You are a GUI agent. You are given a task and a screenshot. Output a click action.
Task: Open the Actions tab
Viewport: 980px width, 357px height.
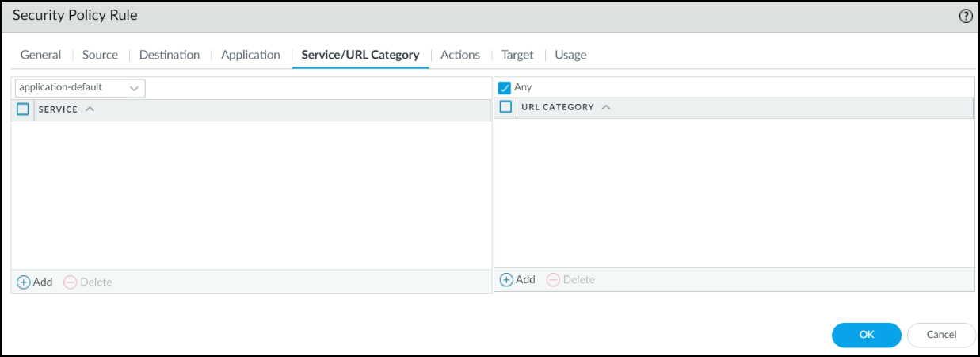(460, 55)
